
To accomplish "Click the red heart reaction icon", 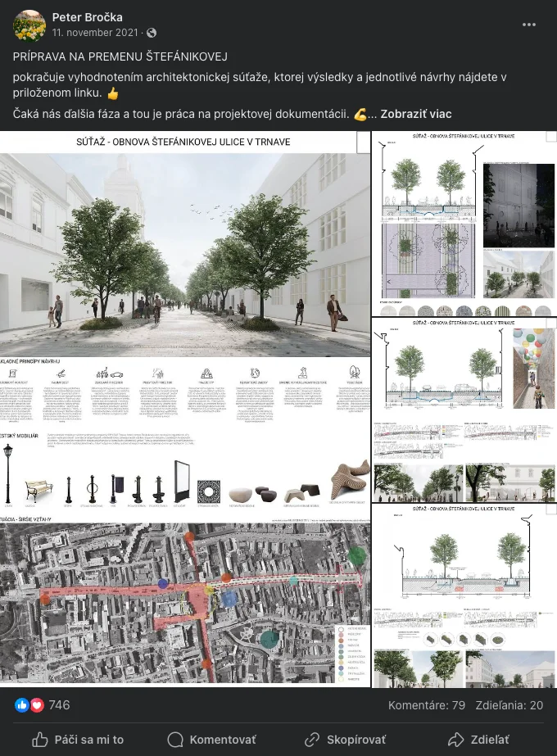I will point(37,705).
